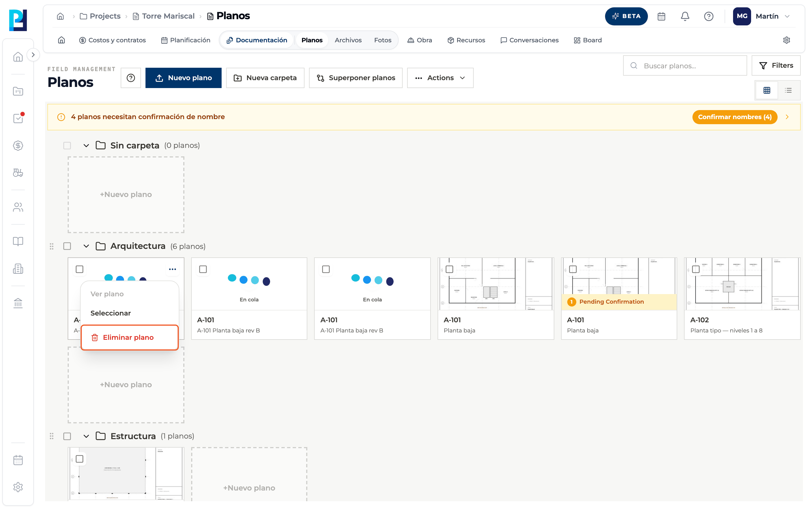Click the Nueva carpeta button
This screenshot has height=508, width=812.
coord(265,78)
